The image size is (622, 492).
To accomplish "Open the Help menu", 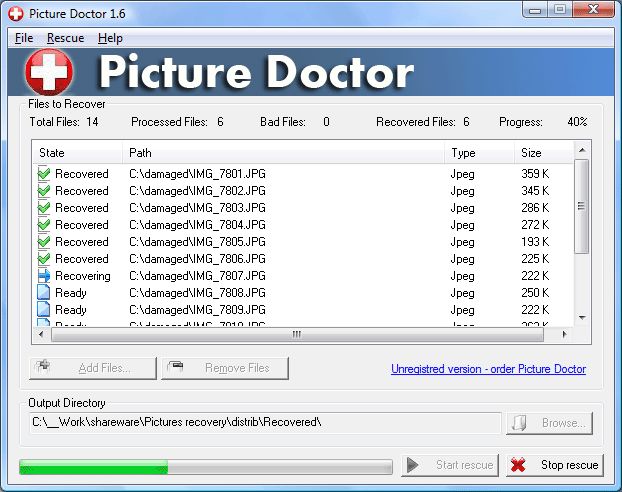I will click(x=110, y=38).
